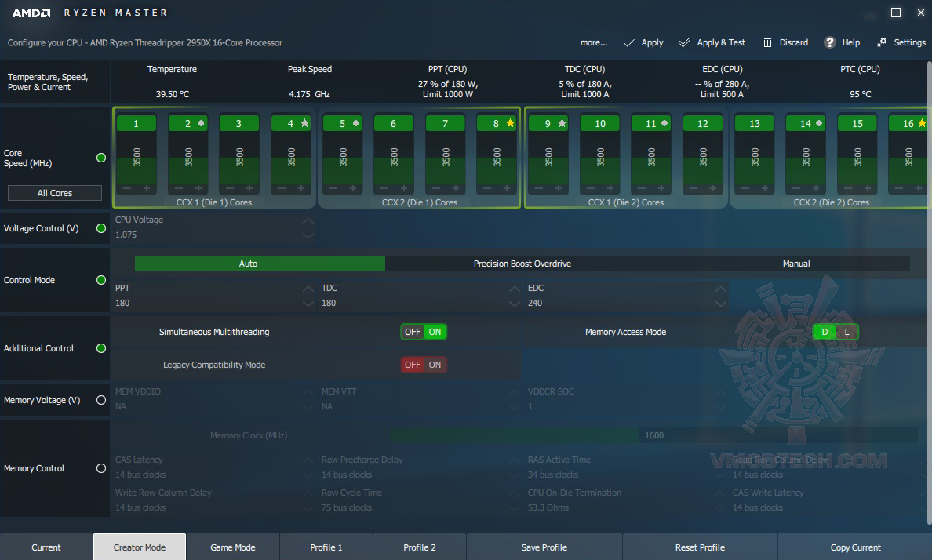Click the vertical scrollbar on the right
The height and width of the screenshot is (560, 932).
929,291
